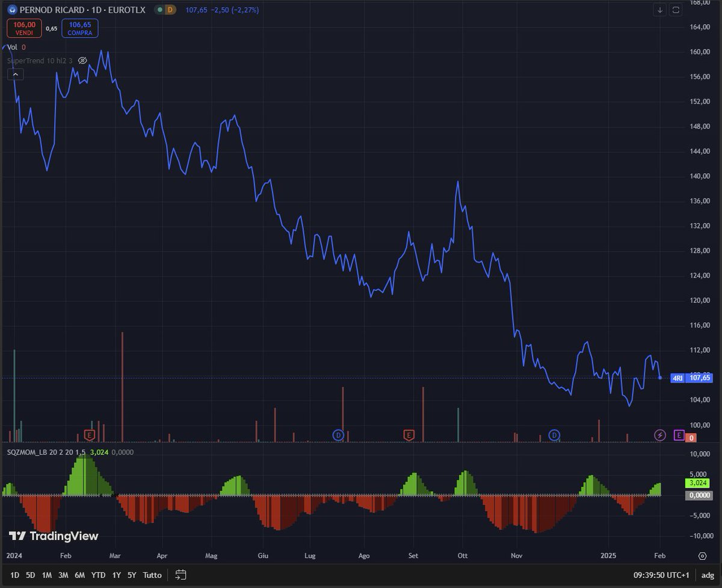
Task: Click the green market status dot
Action: point(159,10)
